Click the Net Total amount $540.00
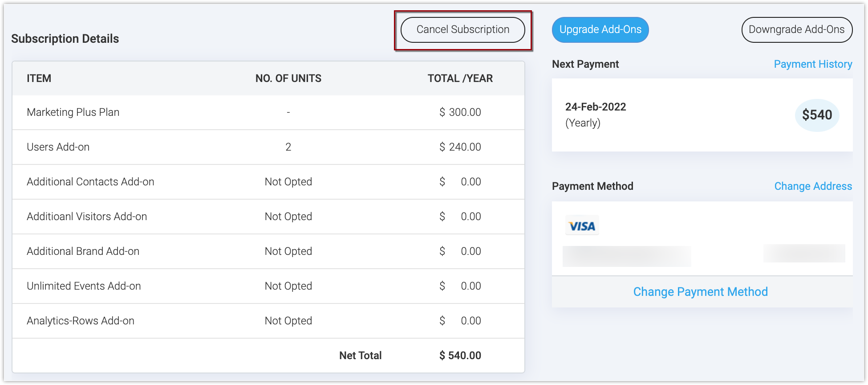Screen dimensions: 868x385 (460, 356)
